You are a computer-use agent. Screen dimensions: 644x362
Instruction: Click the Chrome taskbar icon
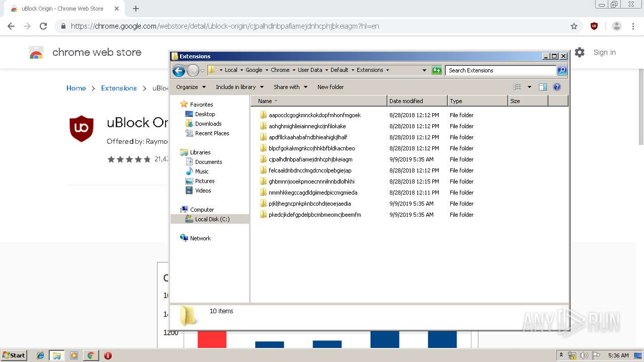91,355
